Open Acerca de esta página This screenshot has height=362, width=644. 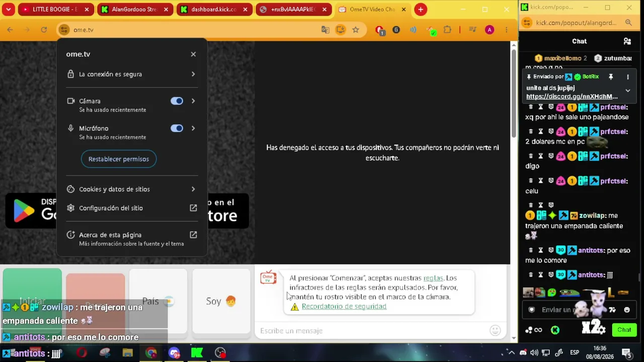pos(132,239)
